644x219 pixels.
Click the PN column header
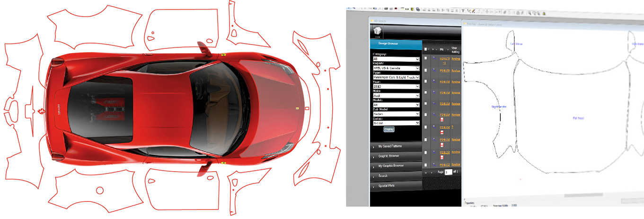coord(441,49)
